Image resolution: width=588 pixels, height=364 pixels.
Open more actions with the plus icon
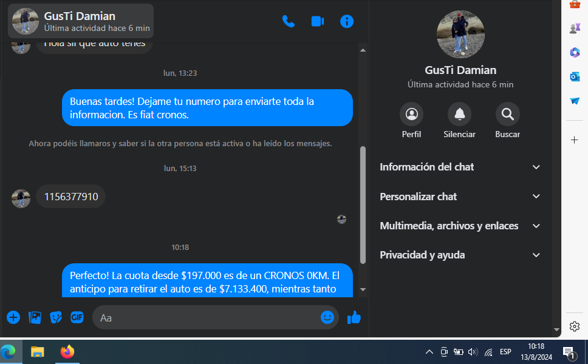point(13,317)
